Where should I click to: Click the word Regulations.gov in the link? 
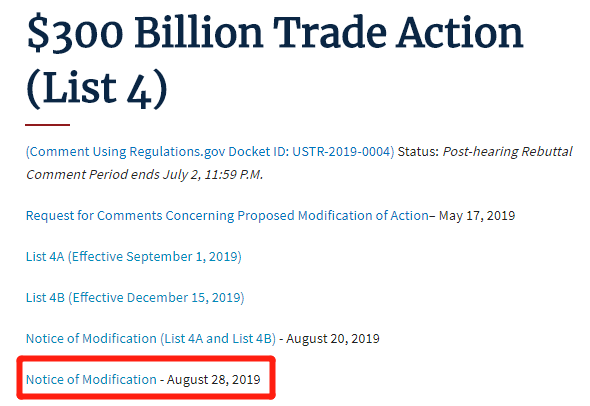[177, 152]
